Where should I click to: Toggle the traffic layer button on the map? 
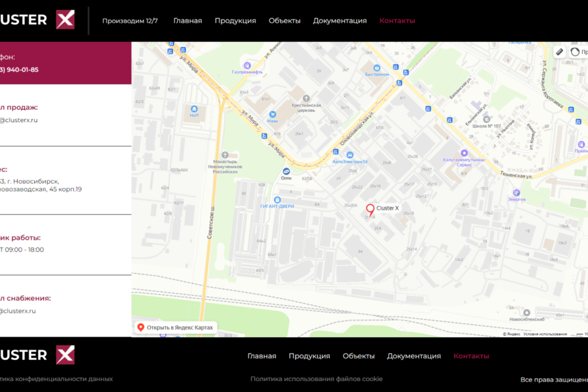578,52
